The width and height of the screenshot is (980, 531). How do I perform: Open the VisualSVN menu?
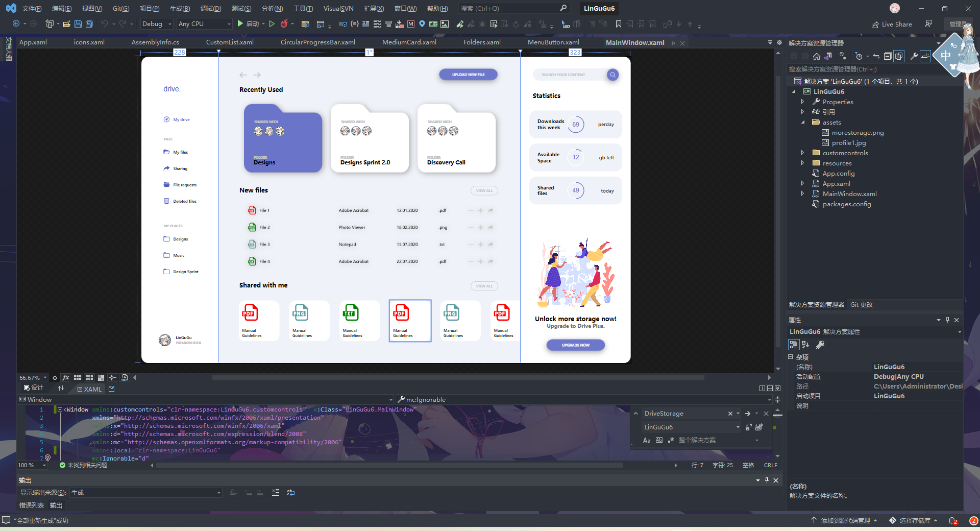point(338,9)
